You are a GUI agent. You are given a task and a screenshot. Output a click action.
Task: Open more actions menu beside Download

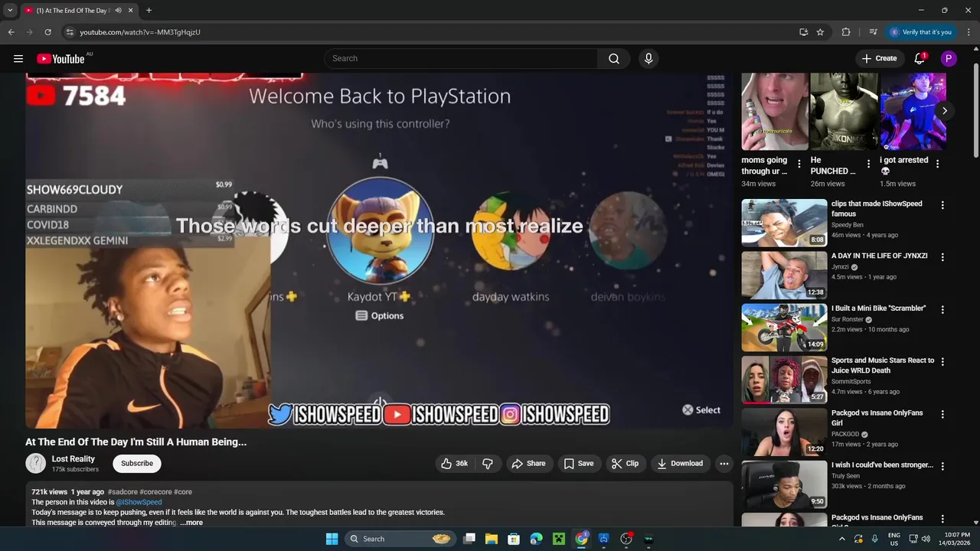click(724, 464)
